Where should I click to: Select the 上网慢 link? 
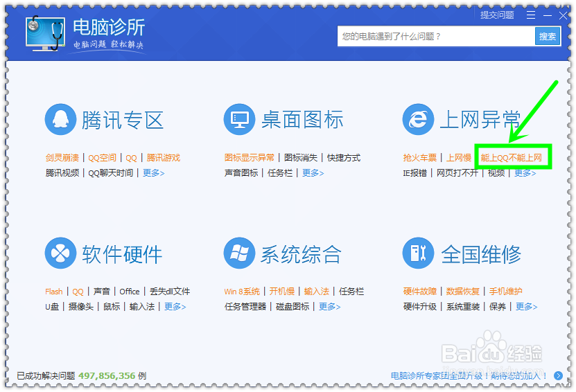point(458,157)
